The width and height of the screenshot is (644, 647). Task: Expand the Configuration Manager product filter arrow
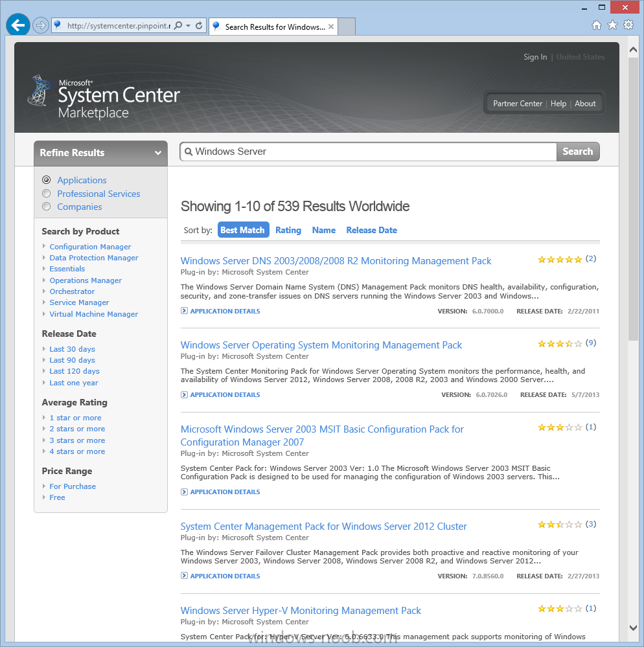tap(44, 246)
